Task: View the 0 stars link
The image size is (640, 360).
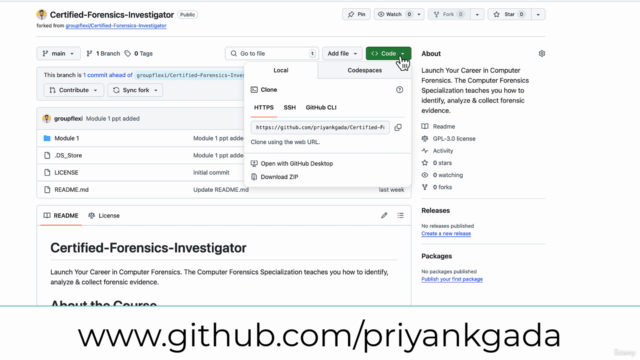Action: pos(442,163)
